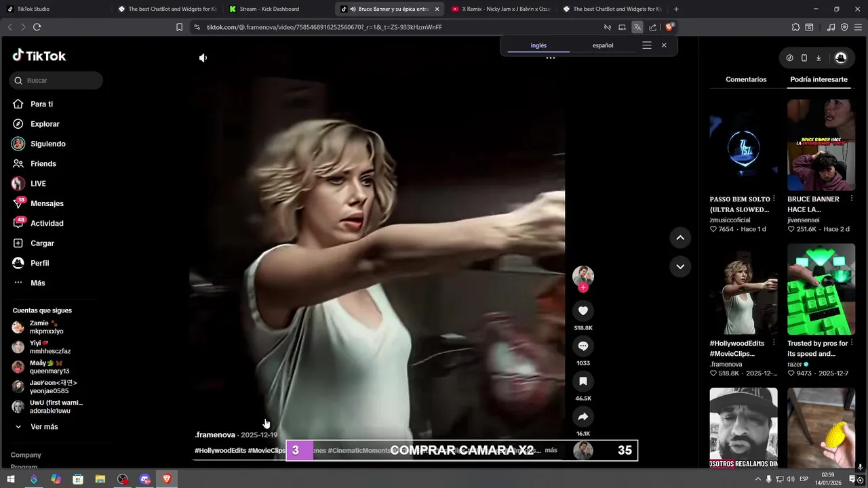Viewport: 868px width, 488px height.
Task: Bookmark this page in the address bar
Action: (x=179, y=27)
